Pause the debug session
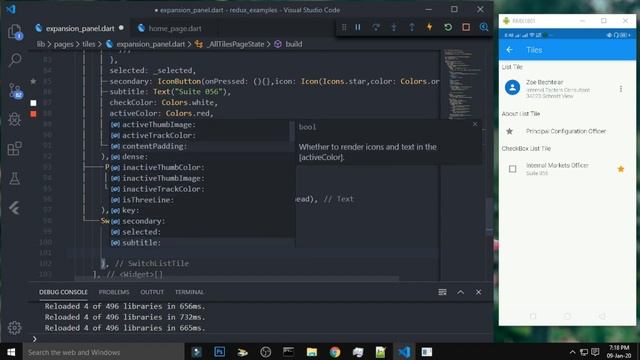This screenshot has width=640, height=360. click(x=358, y=27)
